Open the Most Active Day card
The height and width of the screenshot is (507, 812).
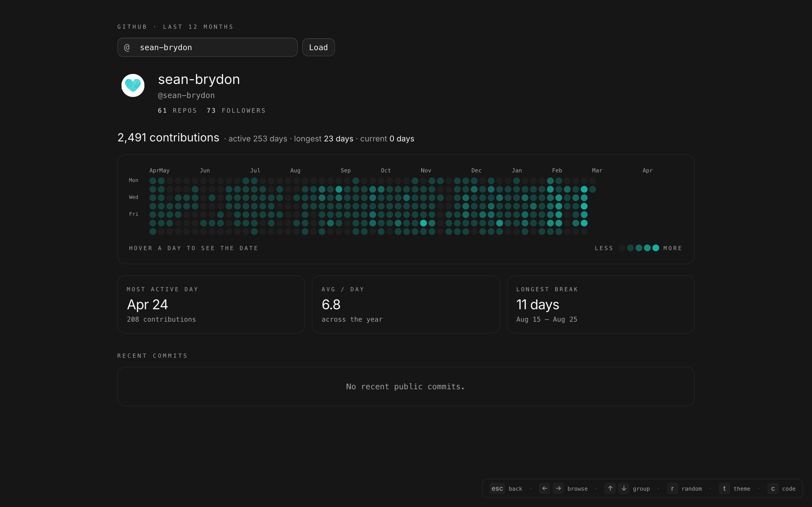coord(211,304)
